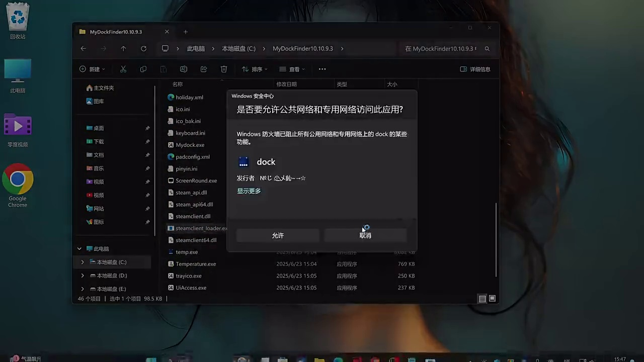Click the Paste clipboard icon in Explorer toolbar
644x362 pixels.
(x=164, y=69)
